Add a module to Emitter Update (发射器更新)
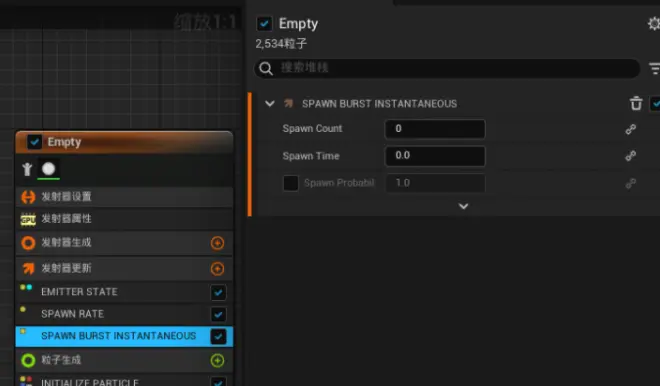 click(217, 269)
